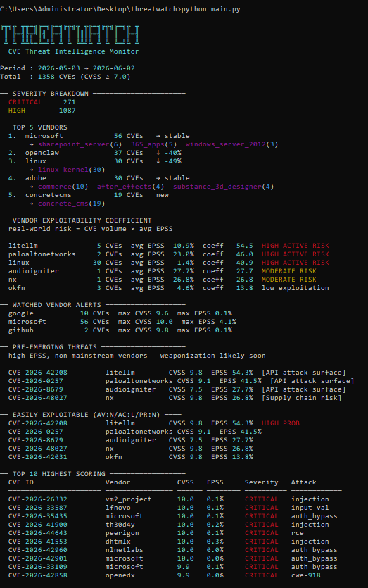Click CVE-2026-42208 in pre-emerging threats

tap(38, 373)
